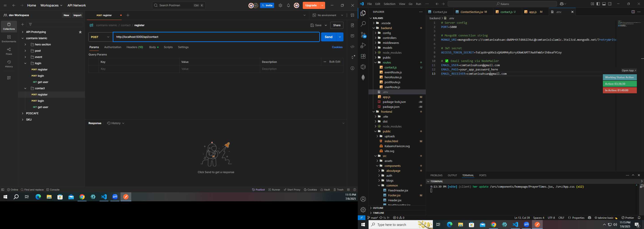Image resolution: width=644 pixels, height=229 pixels.
Task: Open new Postman request tab
Action: [x=128, y=15]
